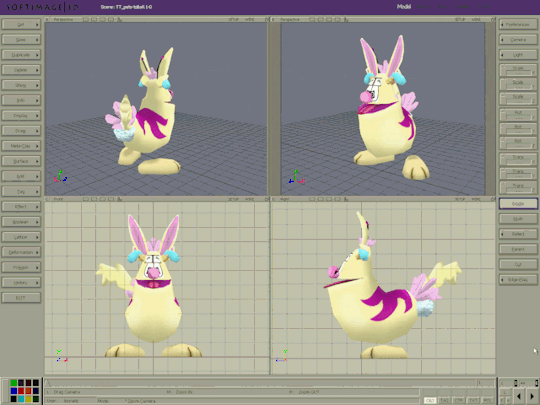The width and height of the screenshot is (540, 405).
Task: Pick the green color swatch
Action: click(14, 383)
